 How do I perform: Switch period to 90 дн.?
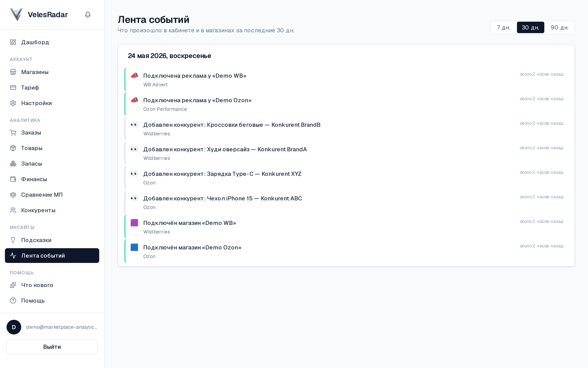560,27
